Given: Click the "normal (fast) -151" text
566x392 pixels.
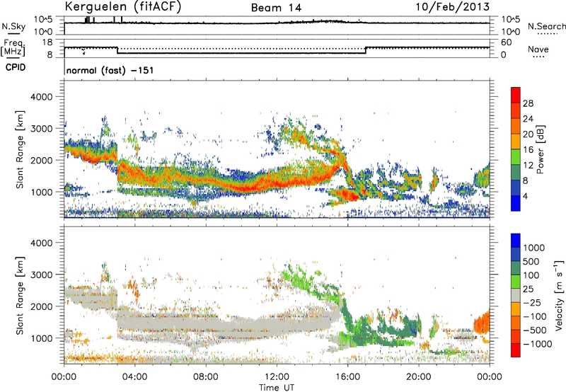Looking at the screenshot, I should coord(110,70).
